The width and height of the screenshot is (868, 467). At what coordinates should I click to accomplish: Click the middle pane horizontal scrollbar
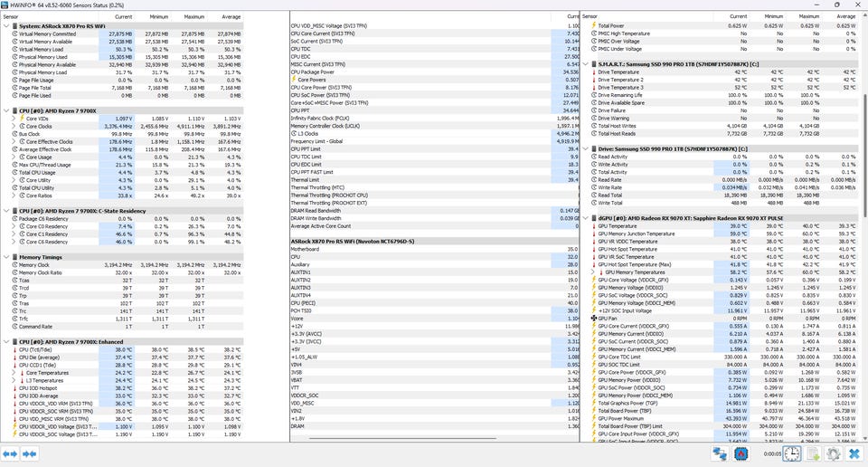click(x=401, y=439)
